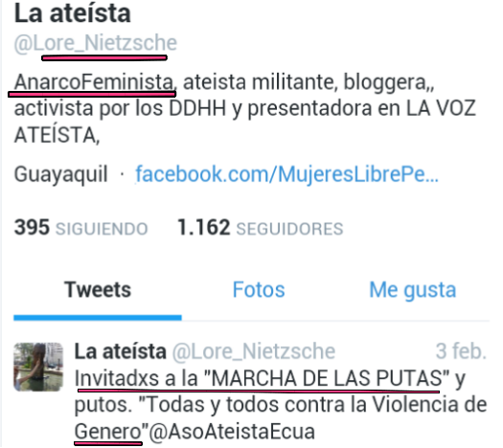503x448 pixels.
Task: Switch to the Fotos tab
Action: pyautogui.click(x=259, y=290)
